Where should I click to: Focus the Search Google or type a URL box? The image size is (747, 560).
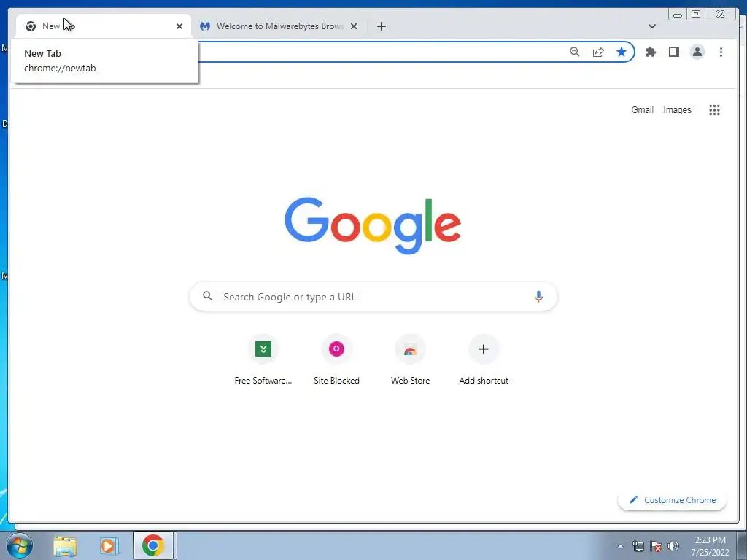click(373, 297)
